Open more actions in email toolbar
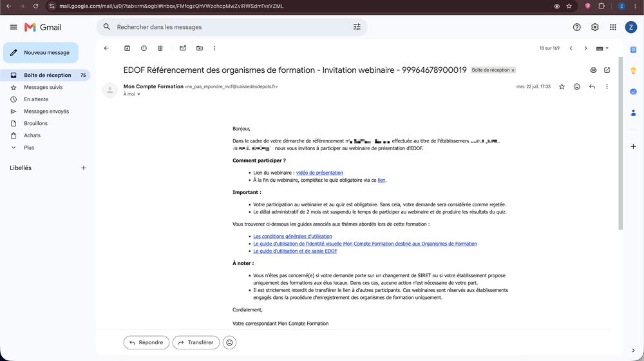Image resolution: width=644 pixels, height=361 pixels. pyautogui.click(x=214, y=48)
